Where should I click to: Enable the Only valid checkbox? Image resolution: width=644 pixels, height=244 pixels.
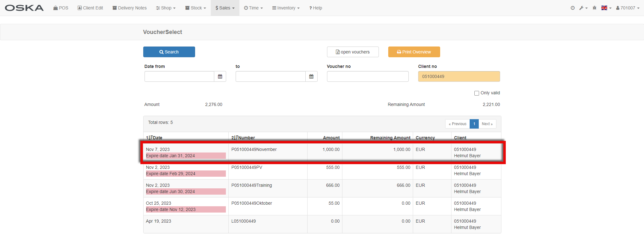tap(477, 93)
